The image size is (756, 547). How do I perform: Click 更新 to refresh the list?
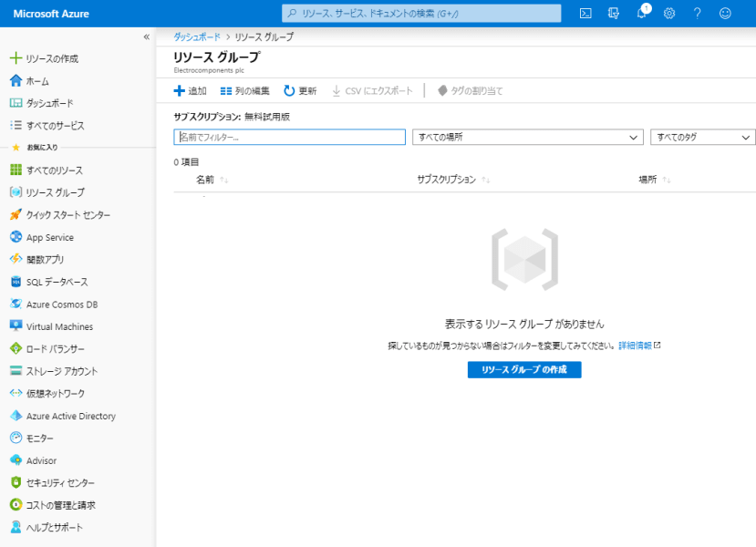[x=300, y=90]
